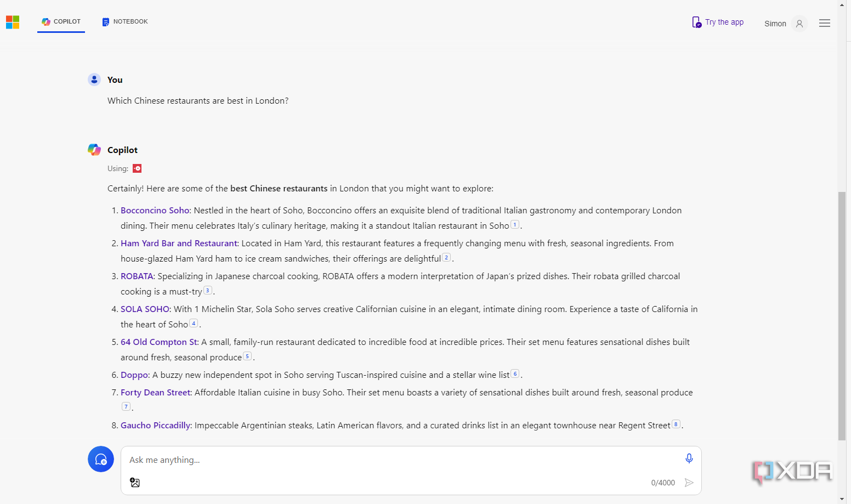Open the Bocconcino Soho link
The height and width of the screenshot is (504, 851).
(x=155, y=211)
